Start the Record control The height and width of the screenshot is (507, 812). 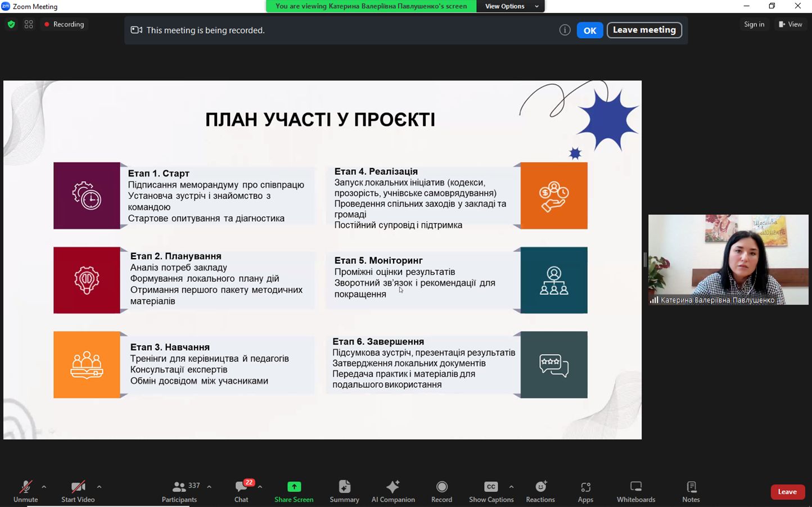coord(441,491)
